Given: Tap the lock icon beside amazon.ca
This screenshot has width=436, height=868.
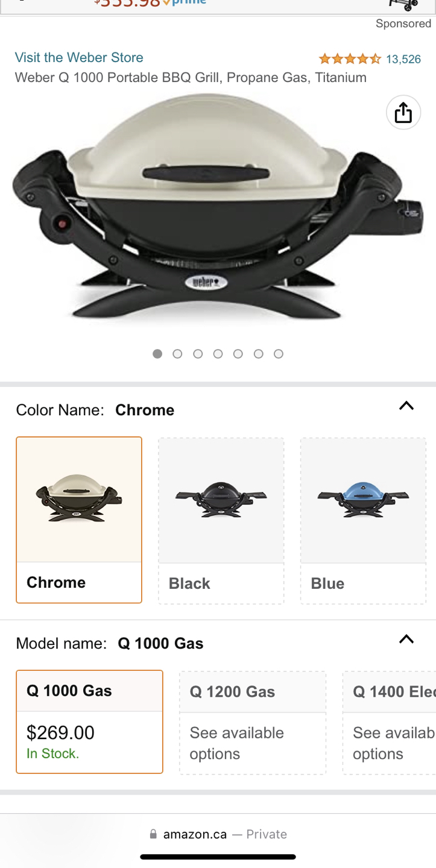Looking at the screenshot, I should (153, 834).
